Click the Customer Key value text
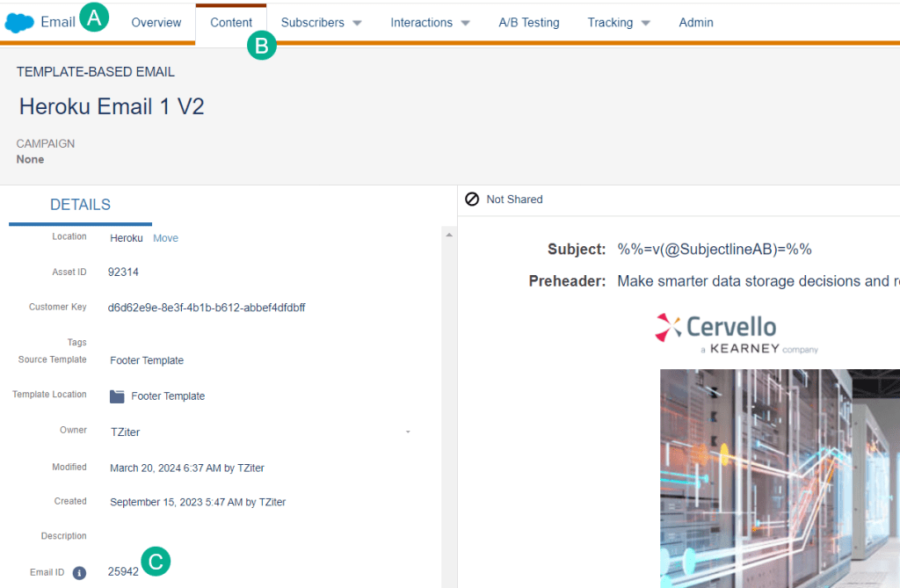The width and height of the screenshot is (900, 588). click(207, 308)
